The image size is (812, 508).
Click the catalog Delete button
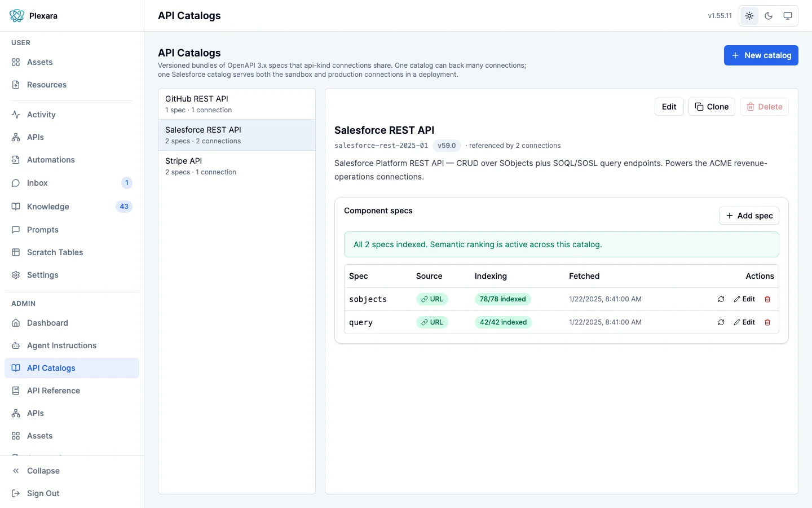pos(764,107)
